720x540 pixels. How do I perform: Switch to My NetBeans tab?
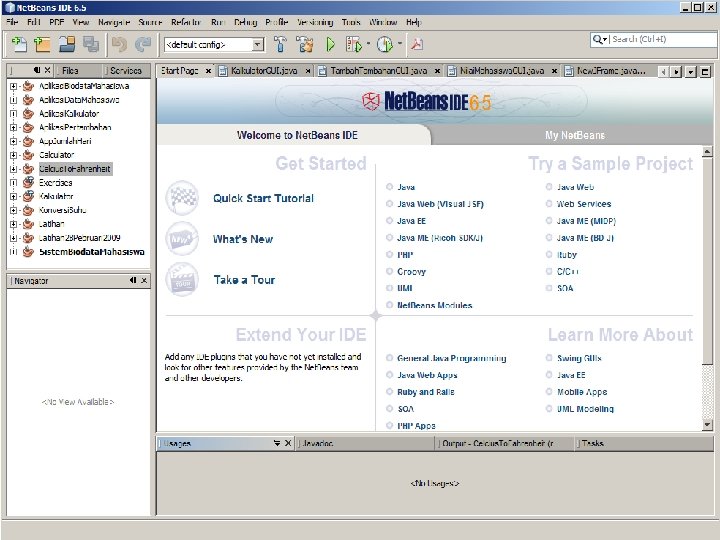[575, 135]
